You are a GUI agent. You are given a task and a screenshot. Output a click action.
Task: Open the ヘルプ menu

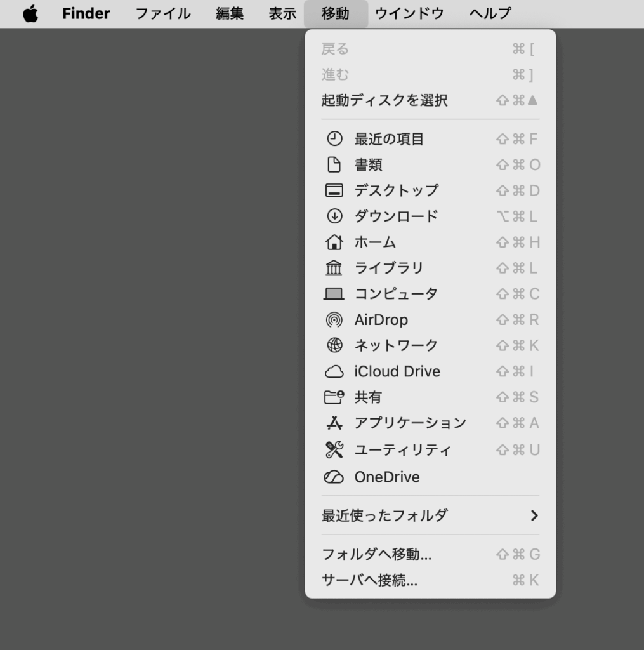(x=490, y=14)
